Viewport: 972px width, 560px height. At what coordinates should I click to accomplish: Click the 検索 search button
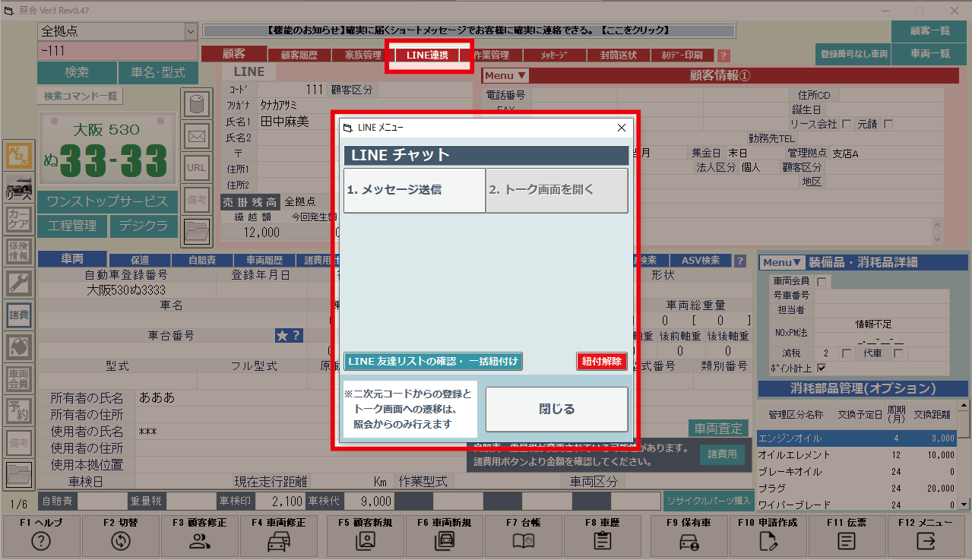tap(78, 72)
